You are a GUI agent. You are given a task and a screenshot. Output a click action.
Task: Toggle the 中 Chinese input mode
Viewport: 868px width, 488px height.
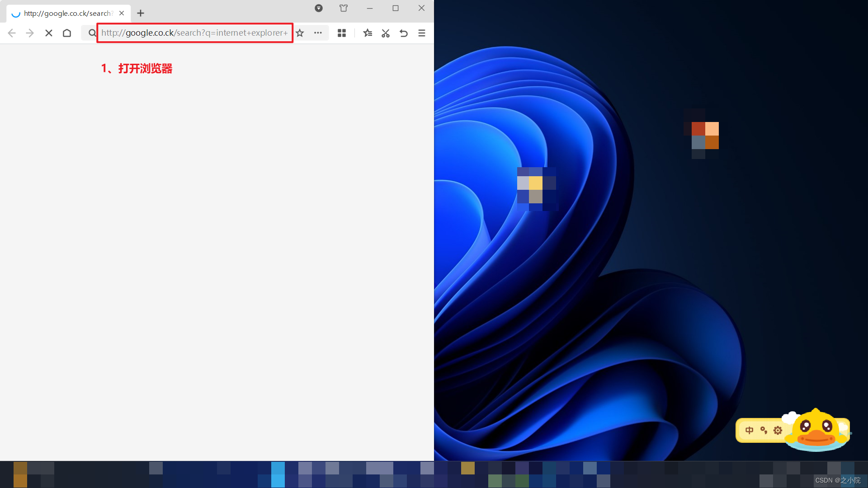coord(749,430)
